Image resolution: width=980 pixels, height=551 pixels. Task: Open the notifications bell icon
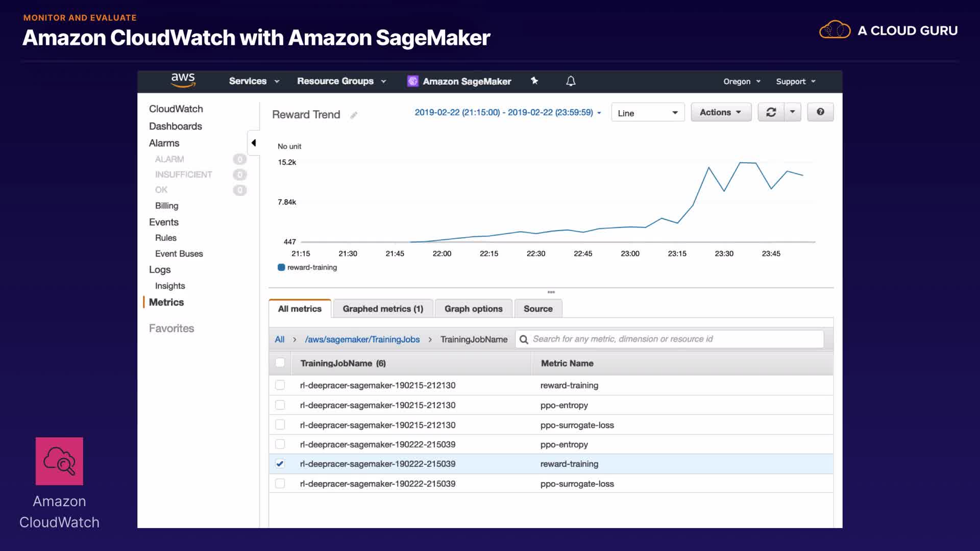[571, 81]
